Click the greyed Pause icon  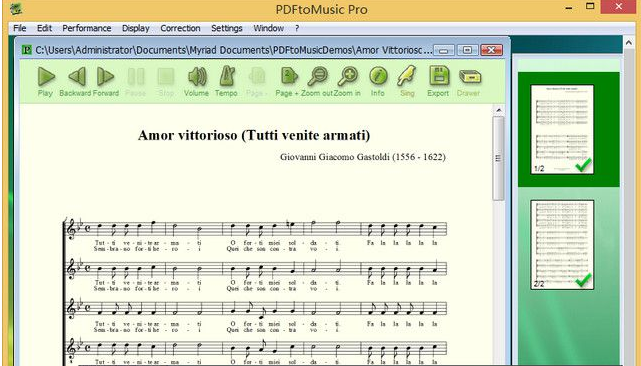136,76
